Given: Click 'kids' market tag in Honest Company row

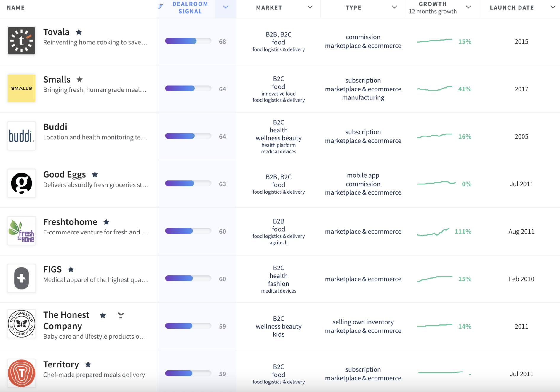Looking at the screenshot, I should [x=279, y=334].
